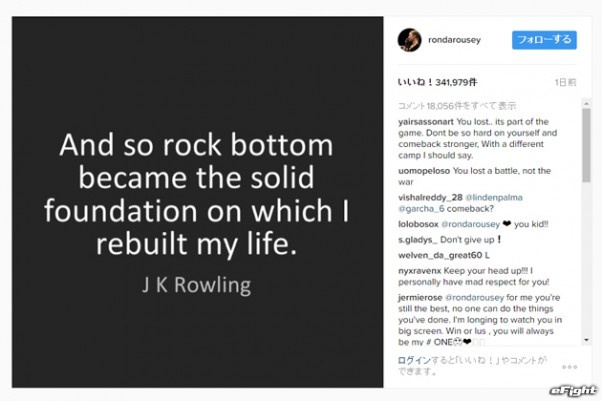Open nyxravenx's profile
This screenshot has height=401, width=602.
[420, 271]
